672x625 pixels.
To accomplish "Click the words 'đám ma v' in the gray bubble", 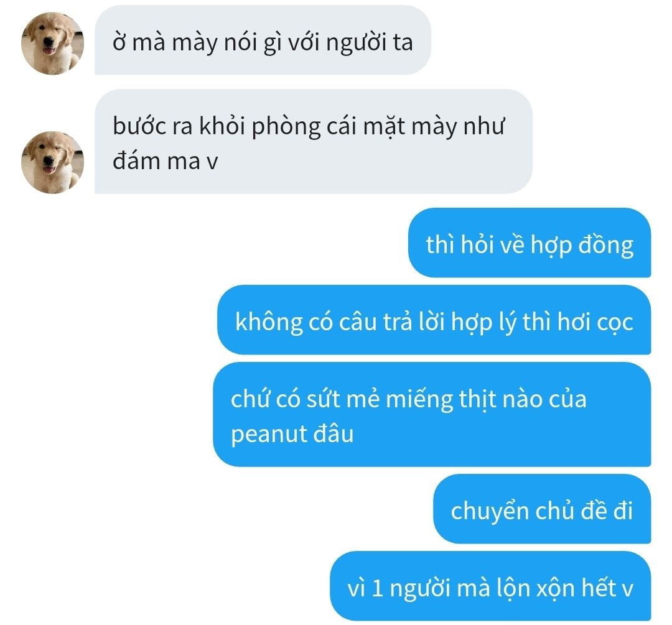I will pos(166,162).
